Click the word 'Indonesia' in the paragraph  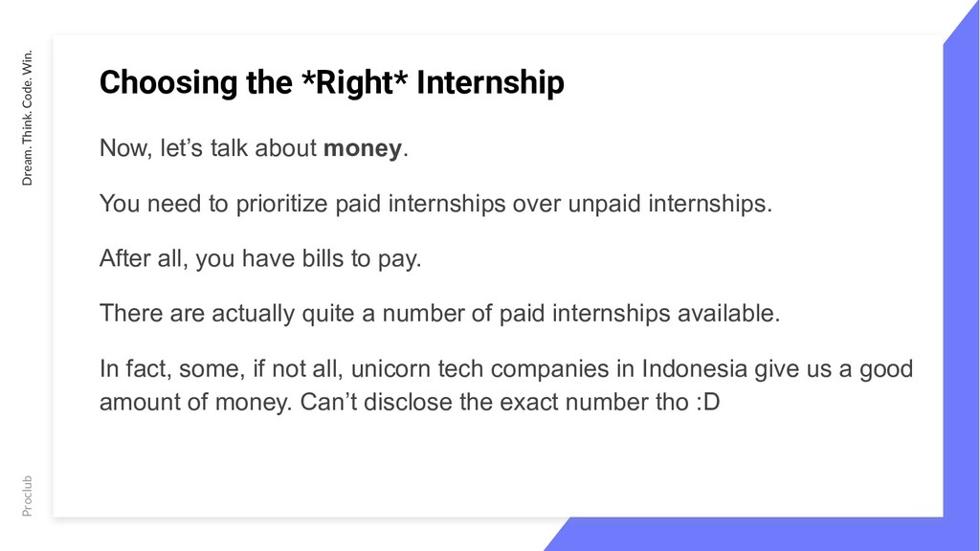(x=695, y=368)
